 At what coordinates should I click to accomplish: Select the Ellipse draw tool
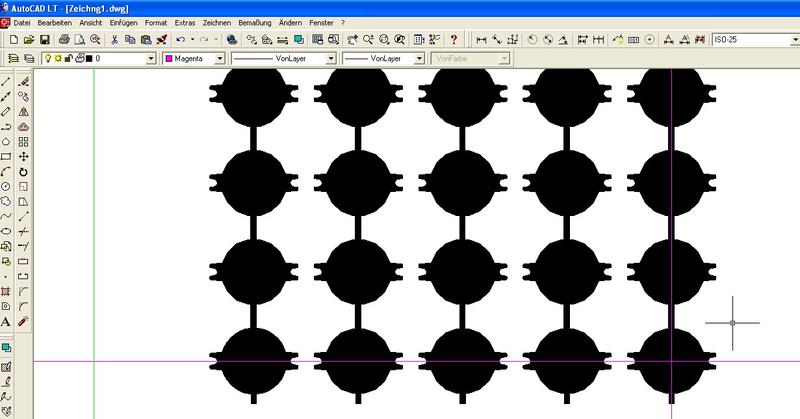coord(6,231)
